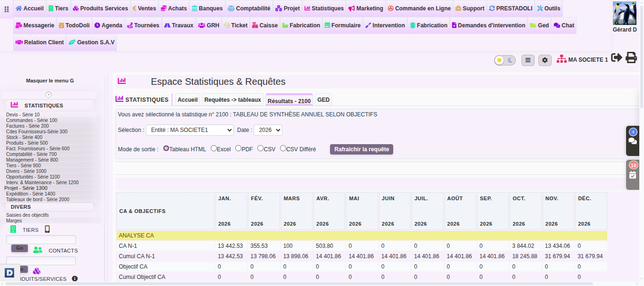Open Tableaux de bord - Série 2000
644x286 pixels.
[x=38, y=199]
